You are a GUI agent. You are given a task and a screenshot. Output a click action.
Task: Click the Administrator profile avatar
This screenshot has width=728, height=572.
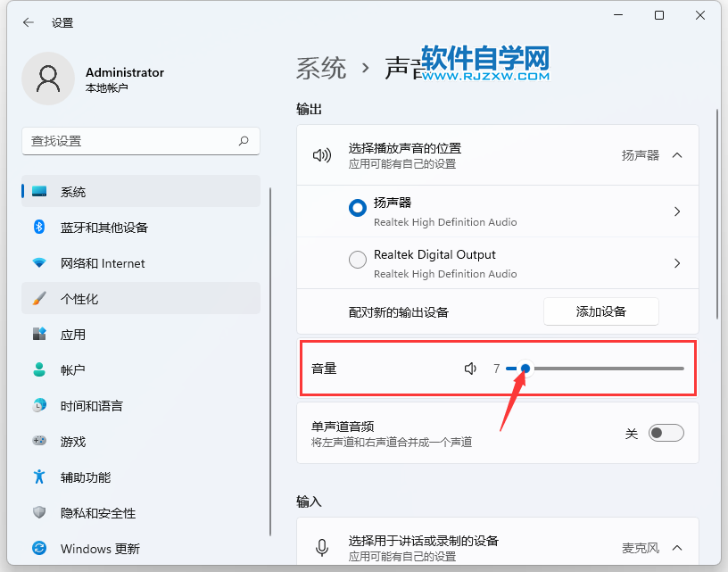pos(48,79)
